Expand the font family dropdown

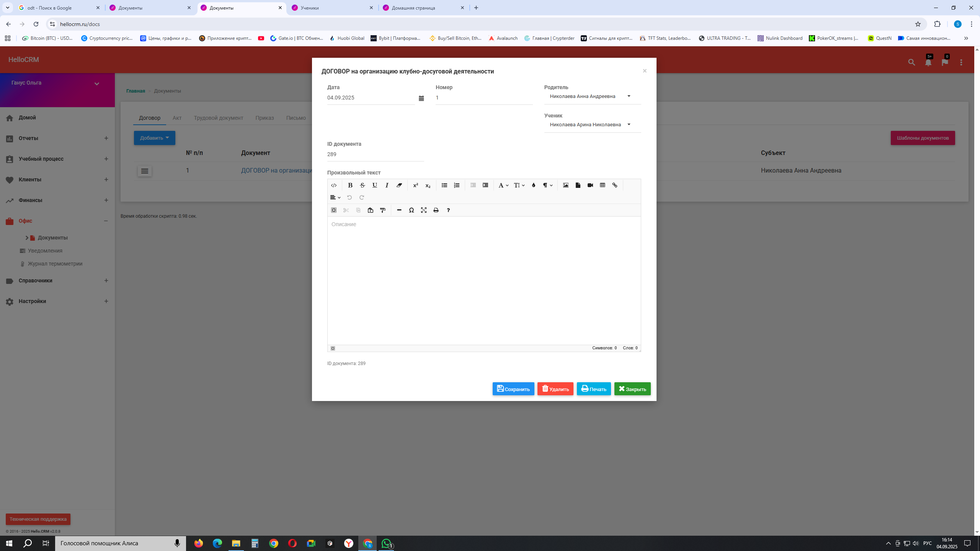click(x=503, y=185)
